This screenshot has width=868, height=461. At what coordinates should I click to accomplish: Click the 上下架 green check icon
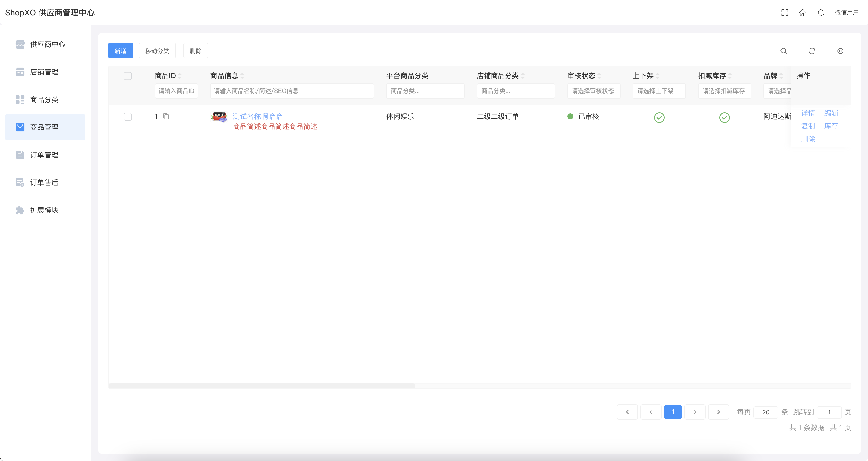pos(659,118)
